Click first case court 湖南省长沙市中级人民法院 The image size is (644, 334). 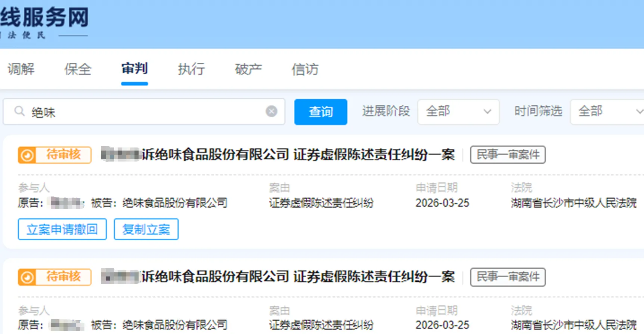(x=574, y=203)
